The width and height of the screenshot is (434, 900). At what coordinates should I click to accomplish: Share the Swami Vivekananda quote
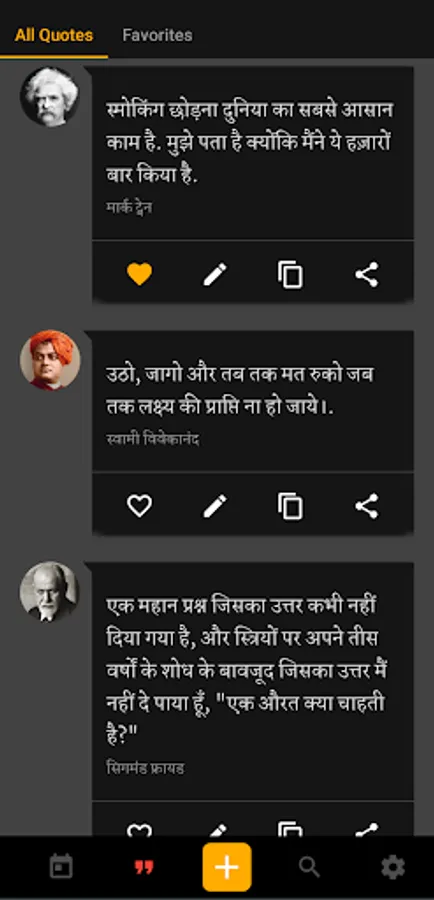(x=367, y=506)
